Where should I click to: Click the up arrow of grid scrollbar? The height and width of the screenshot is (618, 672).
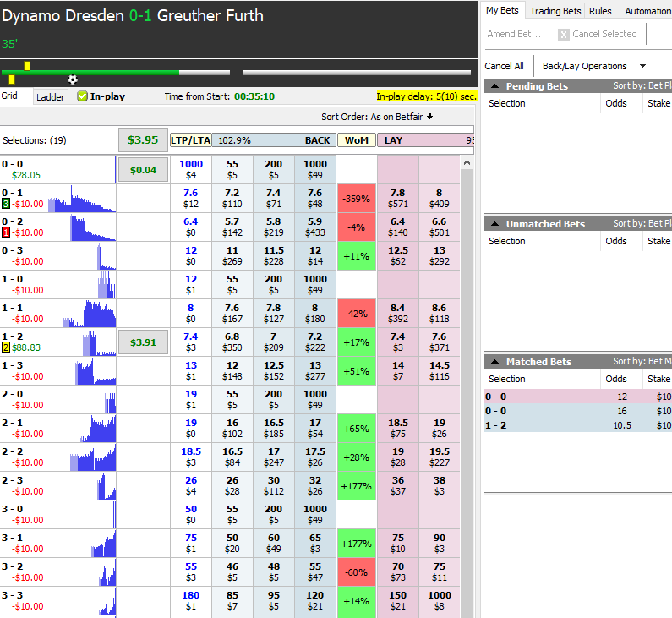point(467,163)
